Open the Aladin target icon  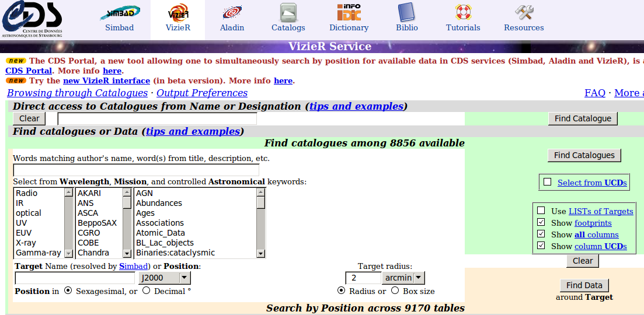tap(232, 12)
